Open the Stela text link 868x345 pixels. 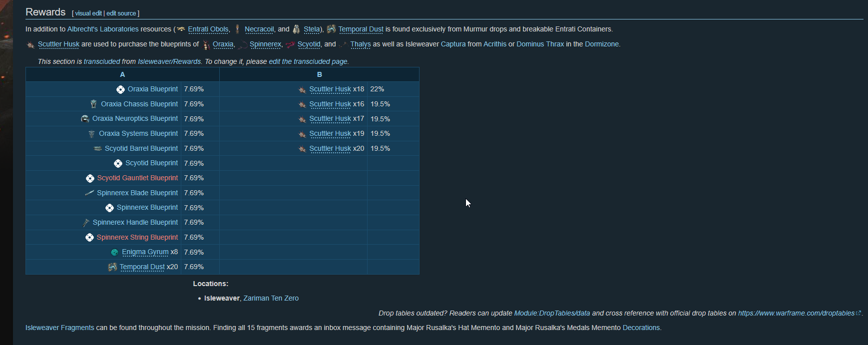(312, 29)
